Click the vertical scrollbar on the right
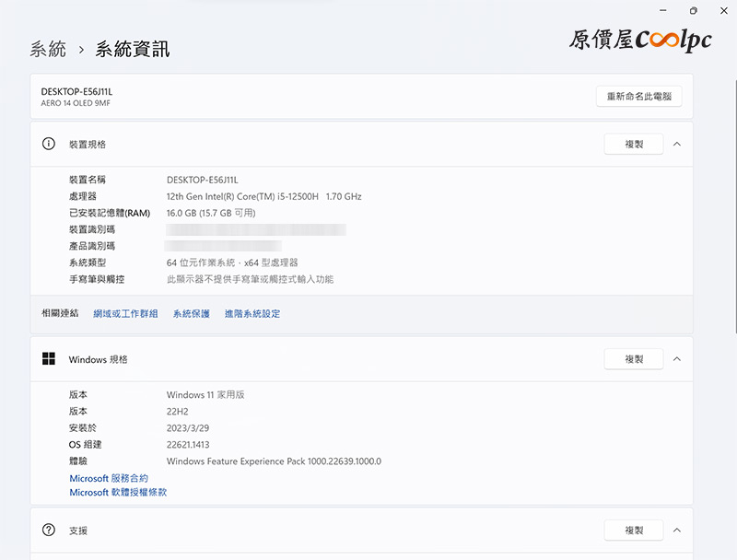Image resolution: width=737 pixels, height=560 pixels. point(734,206)
